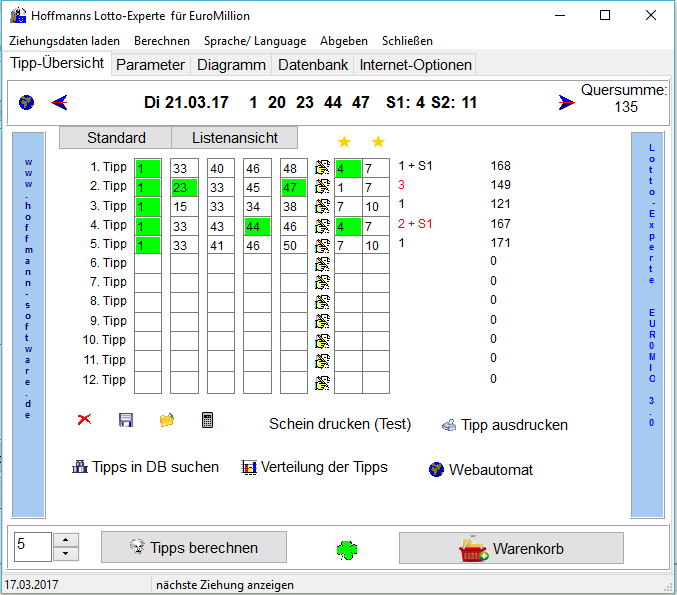Click the status bar date 17.03.2017
Screen dimensions: 677x595
click(x=31, y=585)
